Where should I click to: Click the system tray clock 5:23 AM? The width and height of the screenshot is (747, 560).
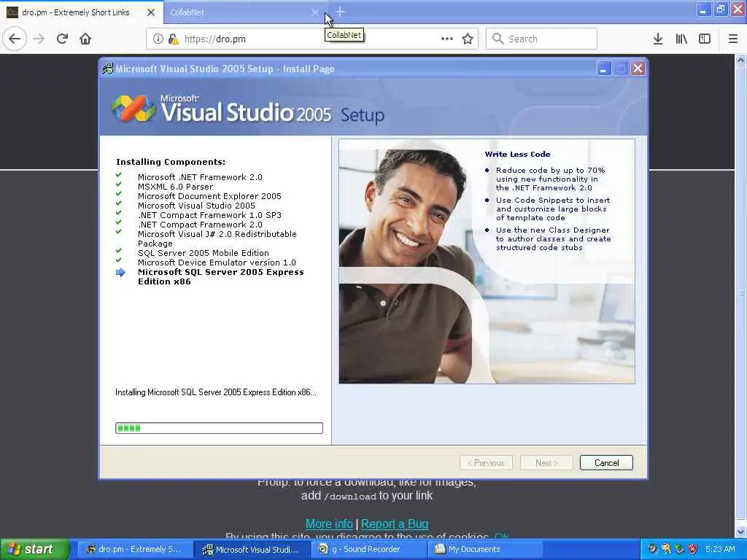[x=720, y=549]
